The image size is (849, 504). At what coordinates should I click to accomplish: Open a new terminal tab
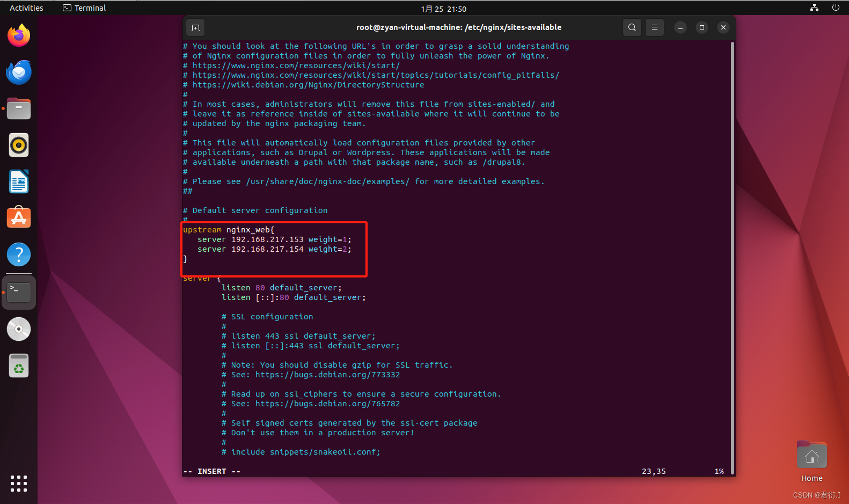[195, 27]
